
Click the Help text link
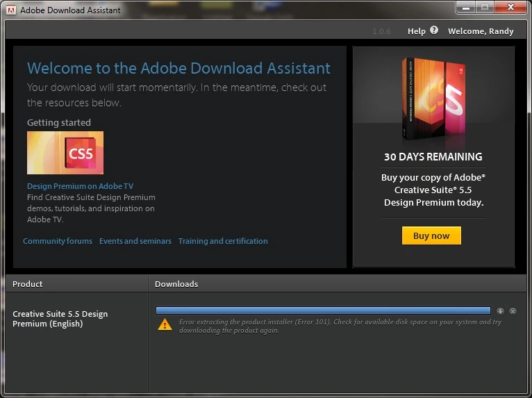click(416, 31)
